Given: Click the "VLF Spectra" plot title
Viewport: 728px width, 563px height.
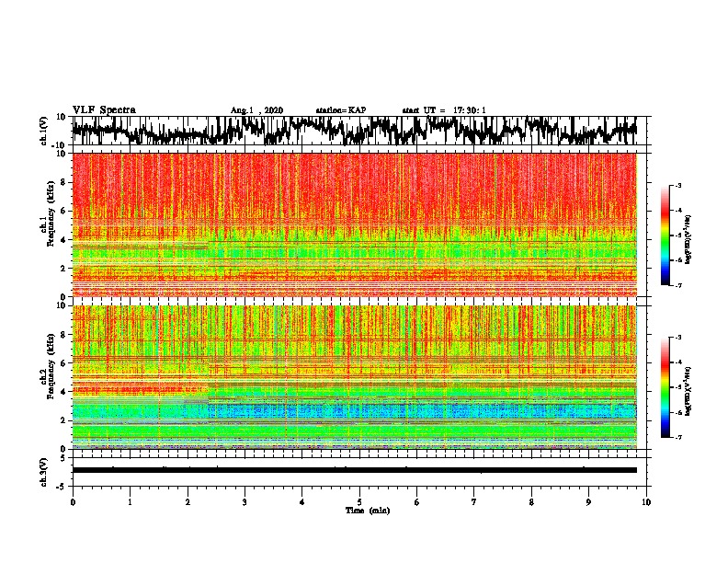Looking at the screenshot, I should 104,110.
